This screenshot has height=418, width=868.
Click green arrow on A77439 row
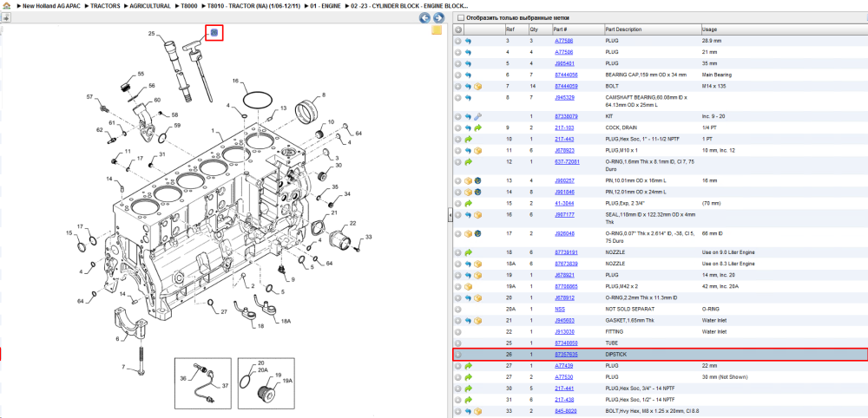click(x=468, y=366)
